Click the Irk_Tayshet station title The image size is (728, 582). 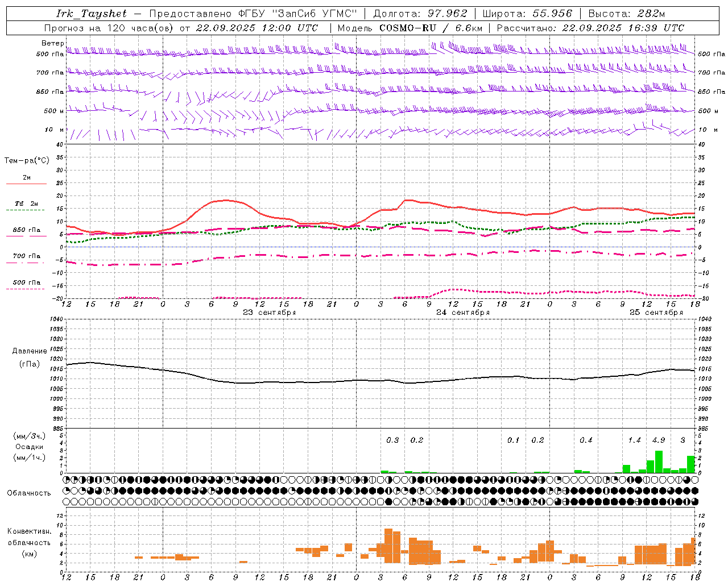(91, 14)
